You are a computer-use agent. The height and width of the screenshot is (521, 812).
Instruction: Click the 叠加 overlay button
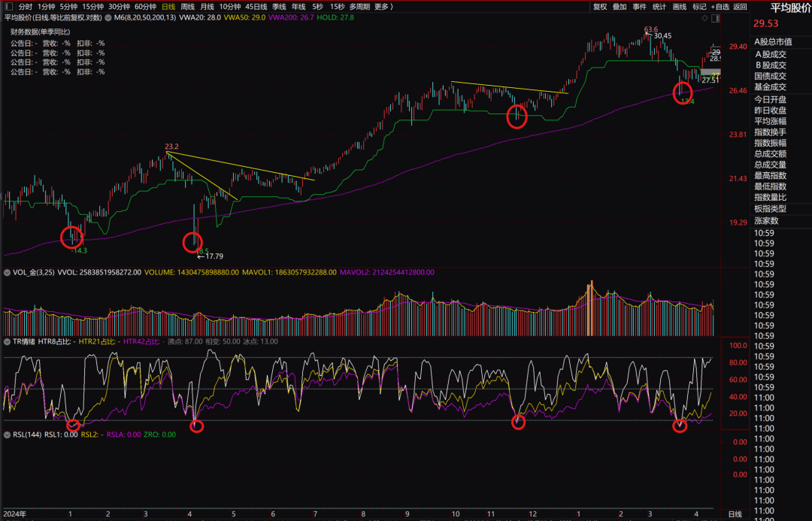click(x=620, y=7)
